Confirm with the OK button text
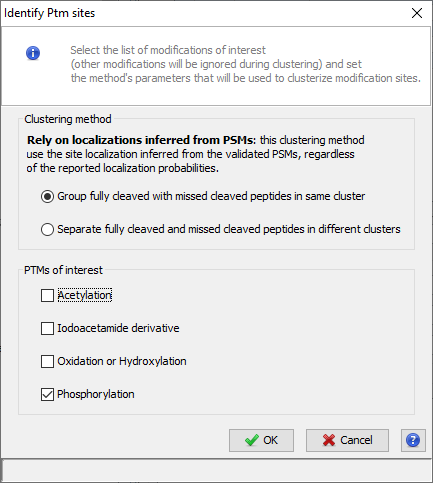This screenshot has width=433, height=483. pyautogui.click(x=270, y=440)
